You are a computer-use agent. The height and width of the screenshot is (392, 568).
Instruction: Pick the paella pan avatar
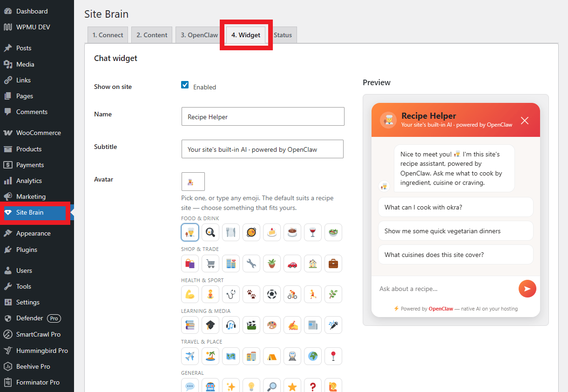[x=251, y=232]
